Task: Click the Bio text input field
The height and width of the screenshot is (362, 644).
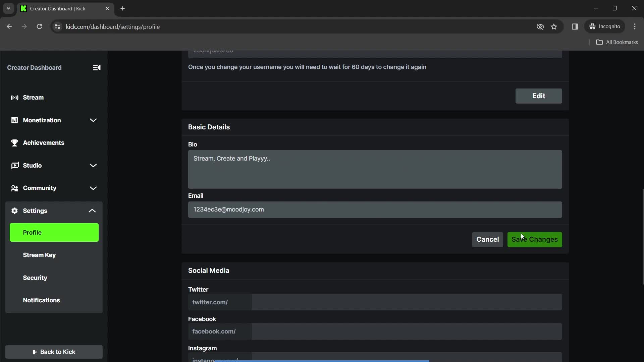Action: (x=375, y=169)
